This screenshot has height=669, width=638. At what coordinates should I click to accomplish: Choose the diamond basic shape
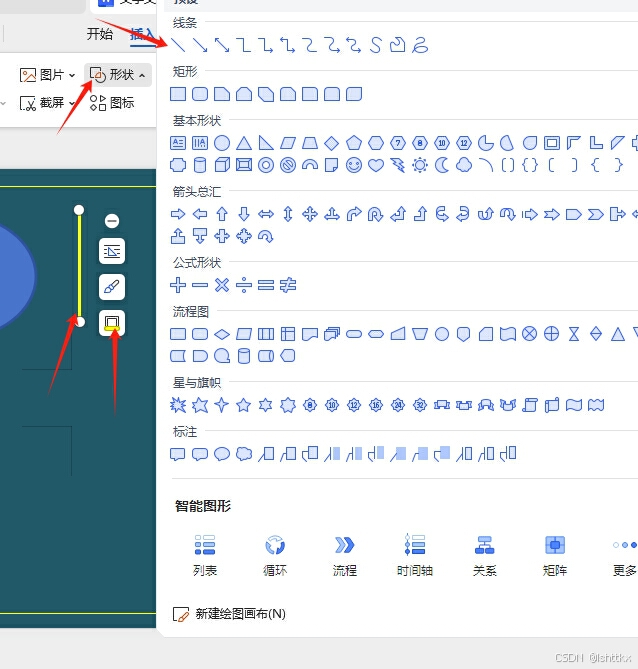(x=332, y=143)
